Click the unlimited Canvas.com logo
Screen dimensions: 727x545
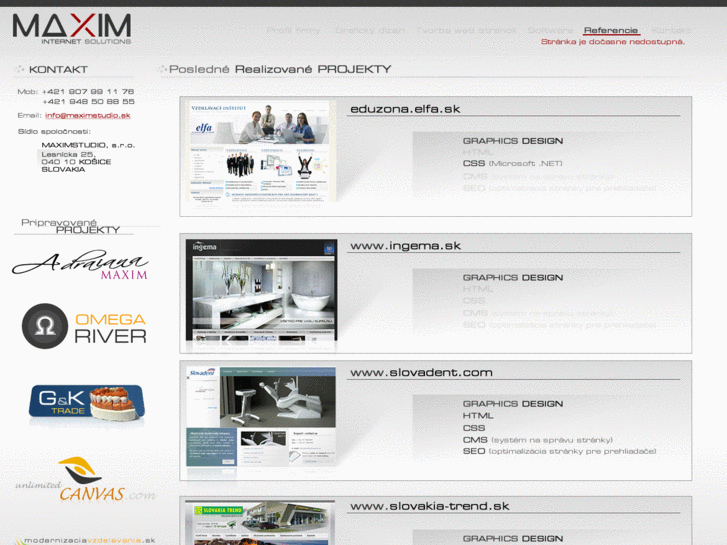[x=85, y=480]
